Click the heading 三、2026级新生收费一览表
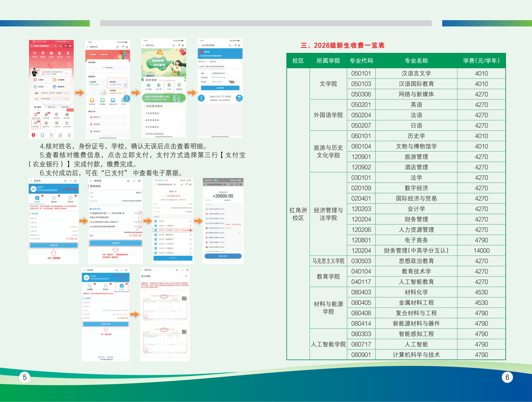The width and height of the screenshot is (532, 402). tap(343, 45)
